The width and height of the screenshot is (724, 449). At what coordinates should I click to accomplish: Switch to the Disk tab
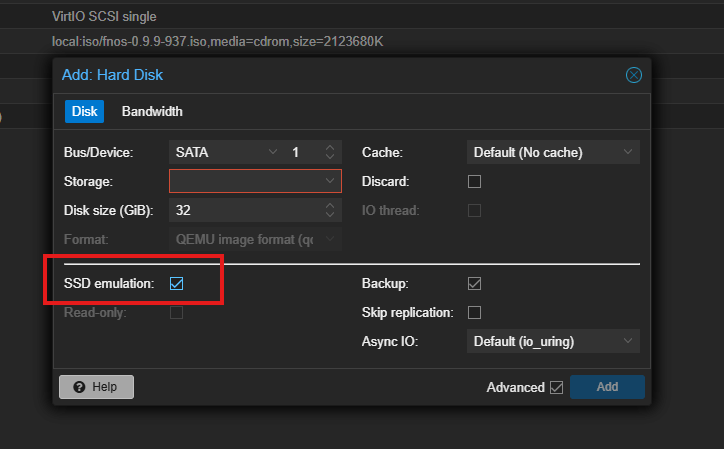pos(84,111)
